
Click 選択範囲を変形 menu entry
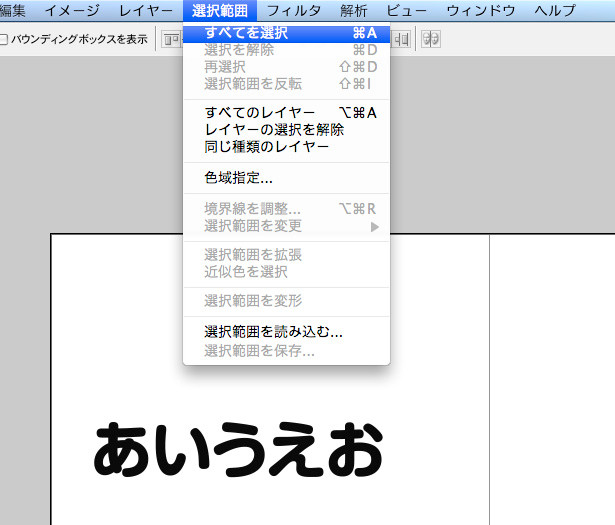286,301
